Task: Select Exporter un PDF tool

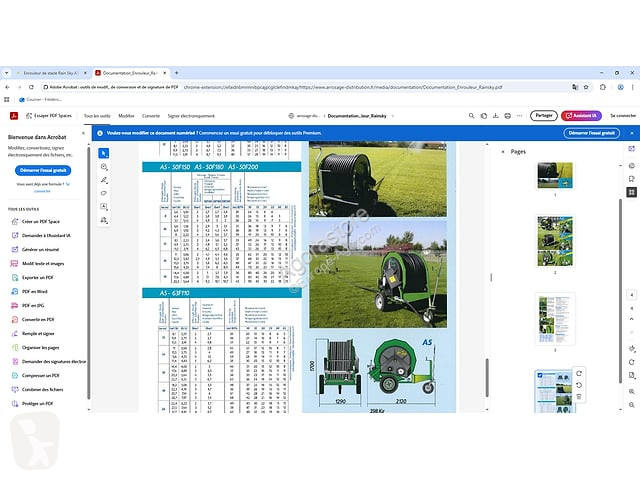Action: pos(38,278)
